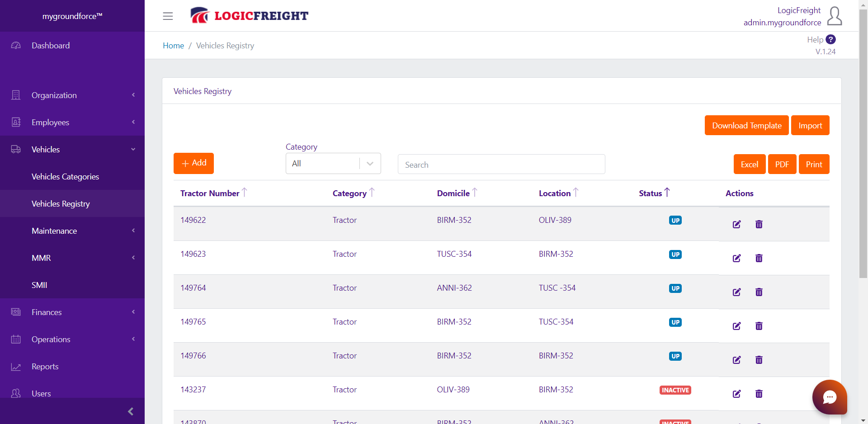The width and height of the screenshot is (868, 424).
Task: Edit tractor 149622 using the pencil icon
Action: click(737, 224)
